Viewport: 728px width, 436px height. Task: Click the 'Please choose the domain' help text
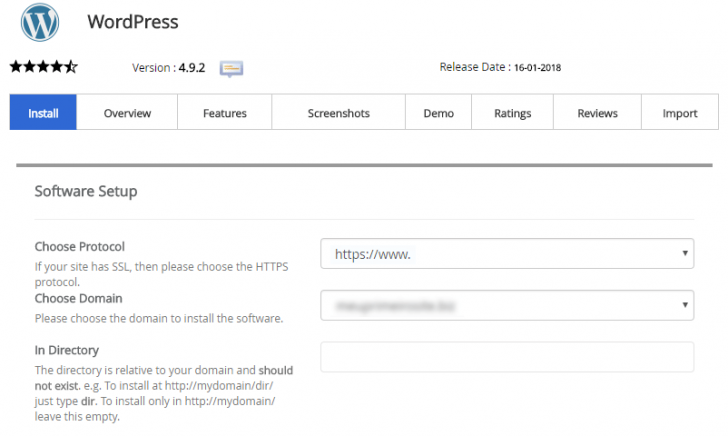[159, 319]
